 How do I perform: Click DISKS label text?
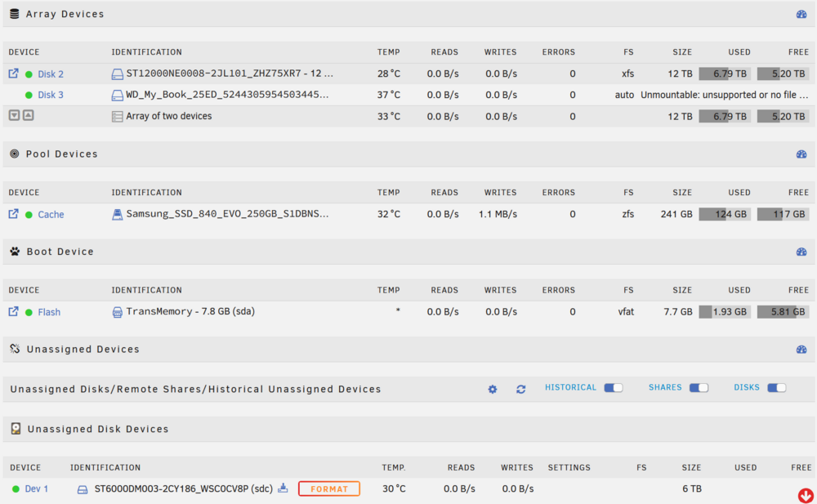747,387
